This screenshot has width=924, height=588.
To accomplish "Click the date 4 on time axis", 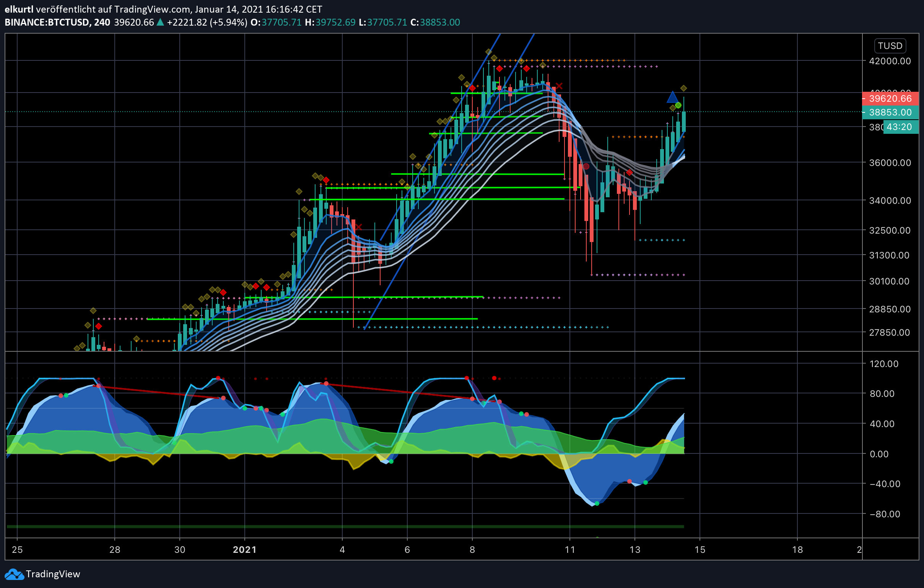I will click(342, 550).
